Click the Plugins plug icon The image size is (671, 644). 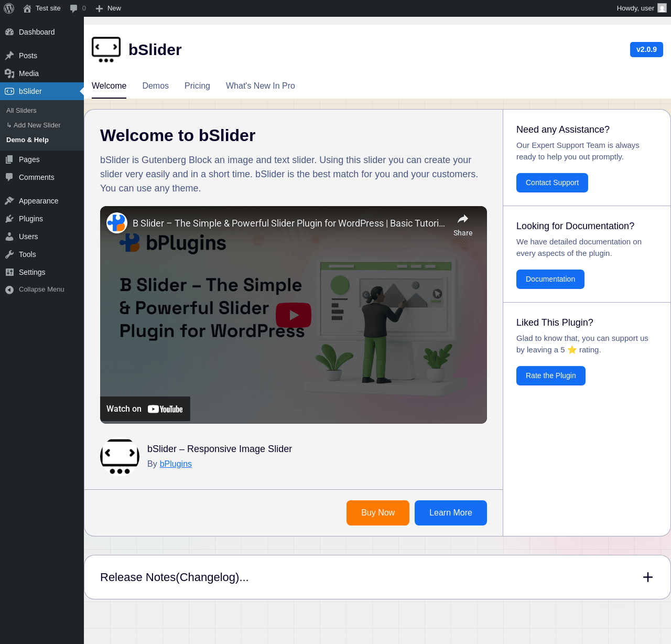pos(9,219)
